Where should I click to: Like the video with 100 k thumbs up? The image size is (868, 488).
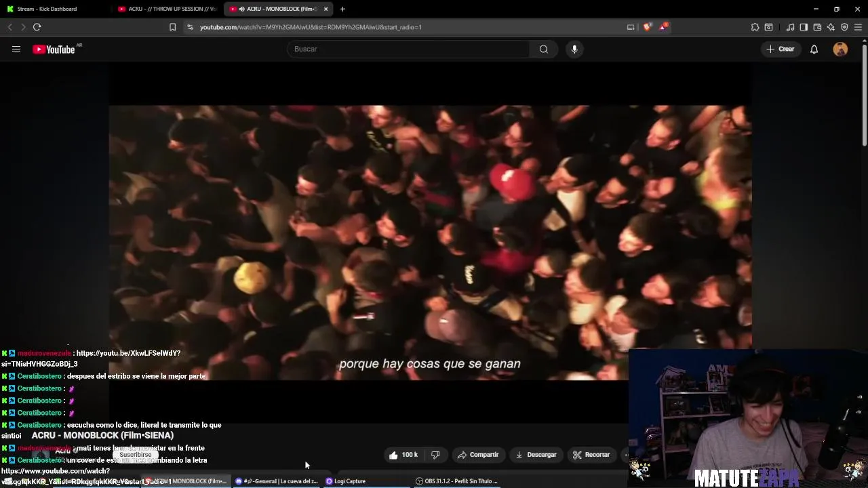coord(403,455)
